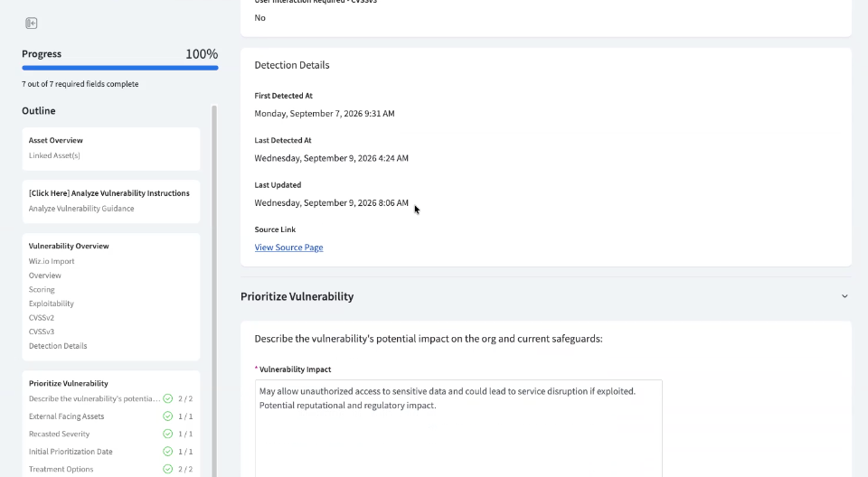Select CVSSv3 in the outline
Screen dimensions: 868x477
[42, 332]
